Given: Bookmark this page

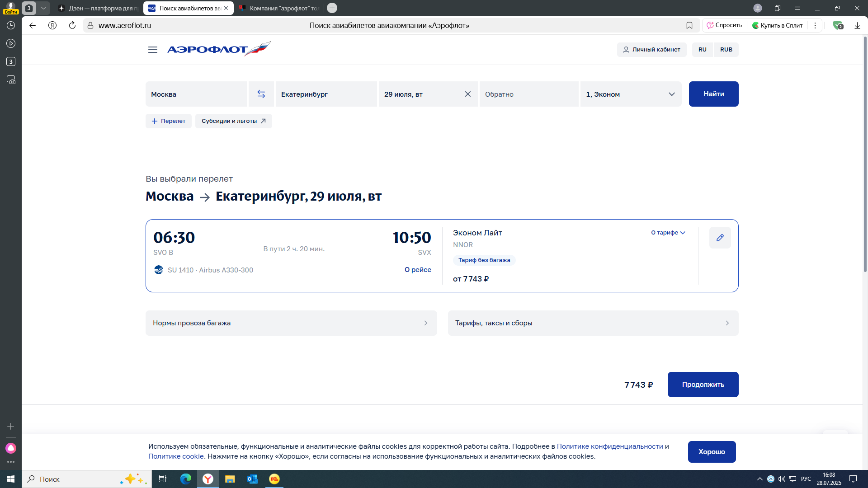Looking at the screenshot, I should (x=689, y=25).
